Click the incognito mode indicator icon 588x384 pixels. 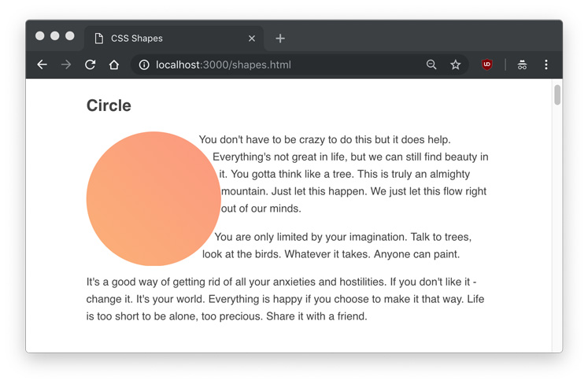pyautogui.click(x=522, y=65)
